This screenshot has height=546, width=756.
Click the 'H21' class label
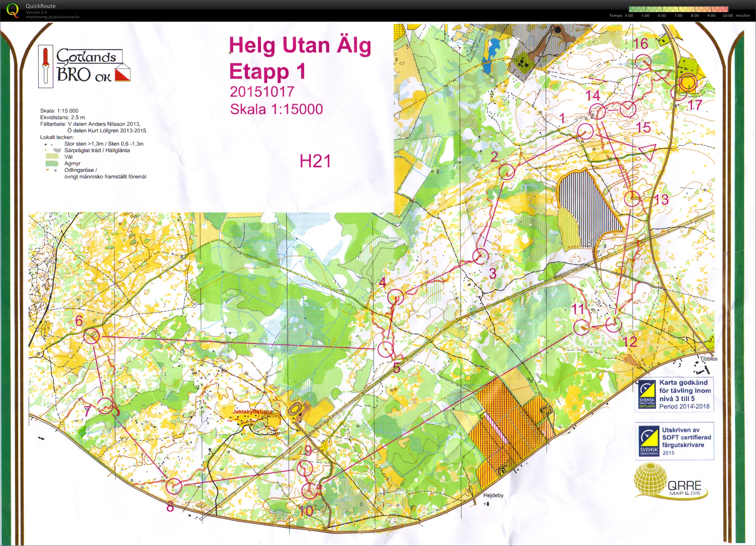tap(315, 161)
